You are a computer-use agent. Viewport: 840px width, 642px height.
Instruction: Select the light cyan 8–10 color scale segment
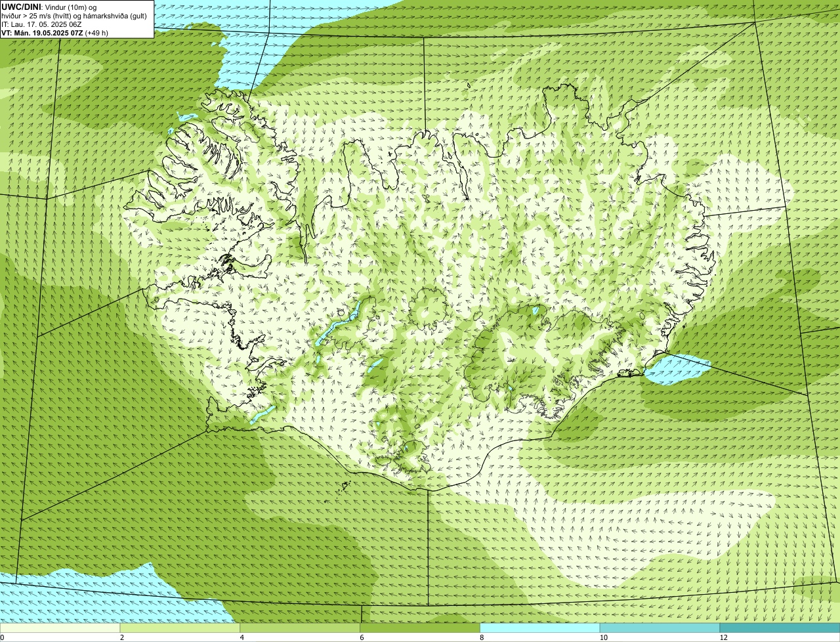(x=541, y=628)
